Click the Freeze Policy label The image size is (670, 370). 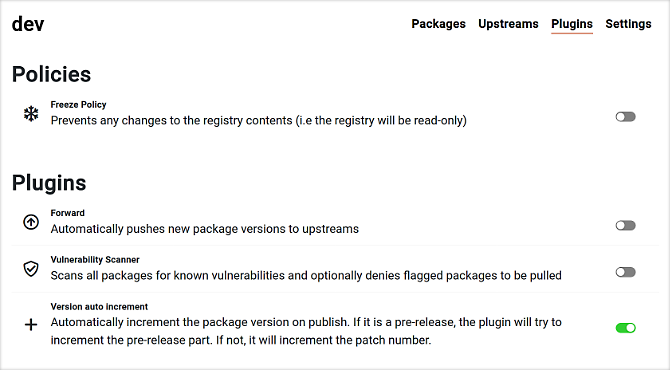click(x=78, y=105)
